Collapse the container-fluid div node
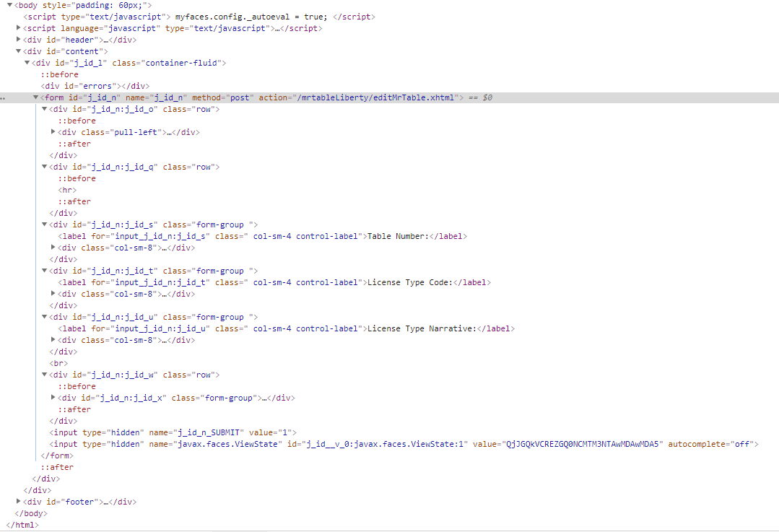This screenshot has height=532, width=779. pyautogui.click(x=27, y=63)
